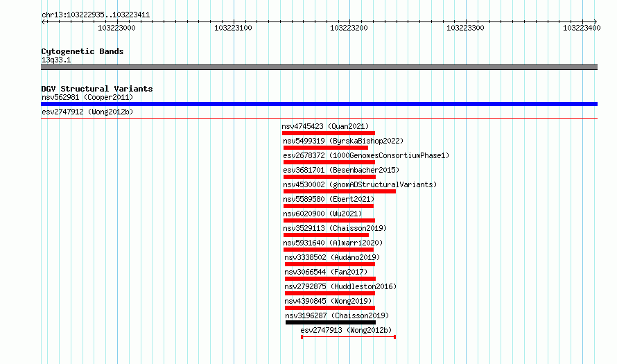Click the red bar under nsv5589580 (Ebert2021)
This screenshot has width=617, height=364.
[328, 206]
